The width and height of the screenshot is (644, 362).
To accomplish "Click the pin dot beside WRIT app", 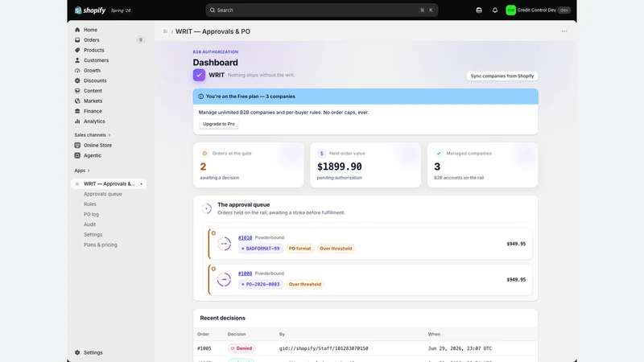I will point(142,184).
